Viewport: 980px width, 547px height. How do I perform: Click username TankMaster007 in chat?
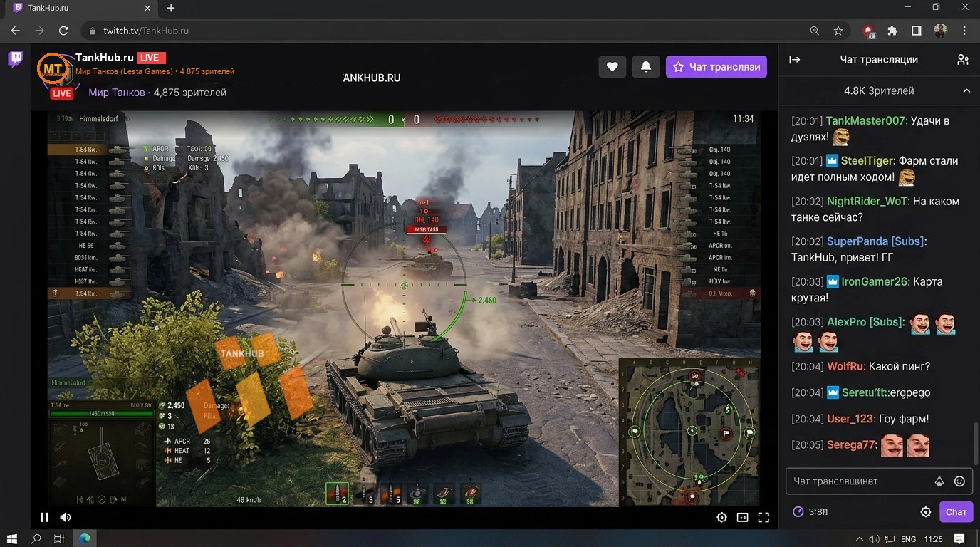[865, 121]
